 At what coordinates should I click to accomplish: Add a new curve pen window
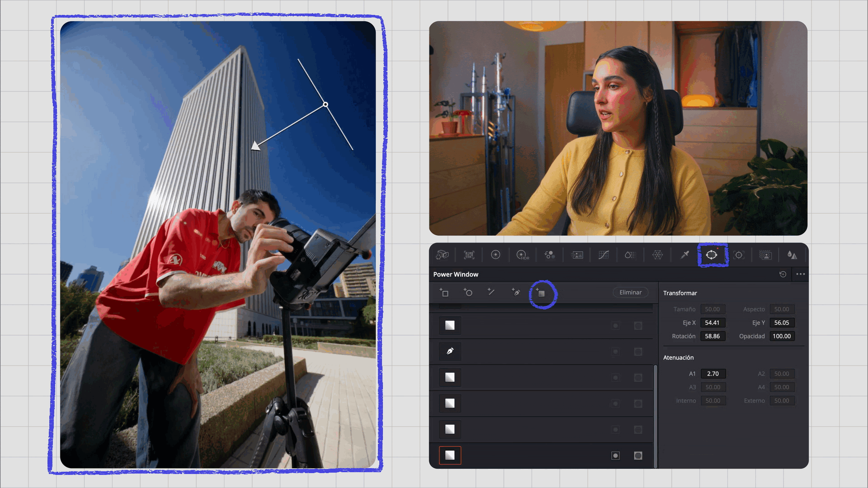[x=516, y=293]
